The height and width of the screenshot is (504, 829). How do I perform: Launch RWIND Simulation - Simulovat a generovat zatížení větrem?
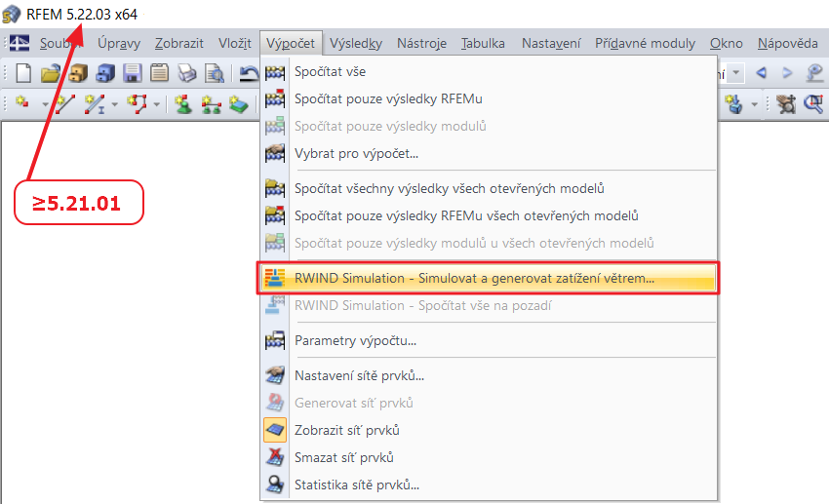coord(491,278)
